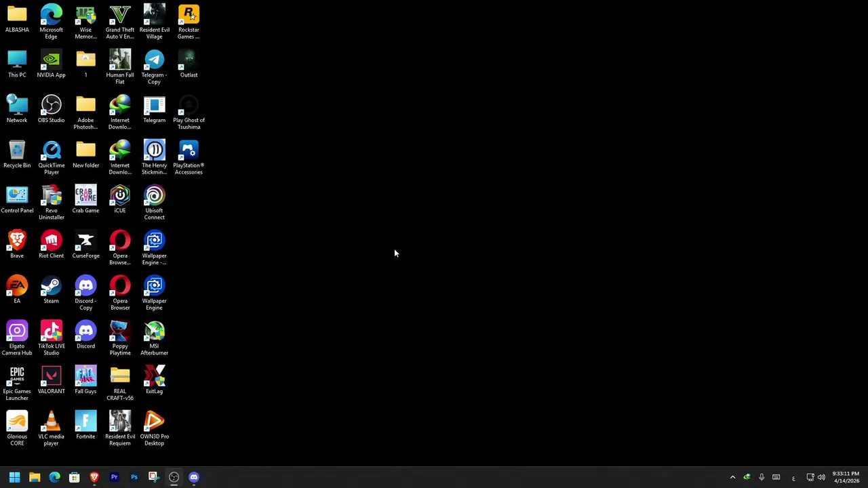The height and width of the screenshot is (488, 868).
Task: Select the Riot Client shortcut
Action: pyautogui.click(x=52, y=245)
